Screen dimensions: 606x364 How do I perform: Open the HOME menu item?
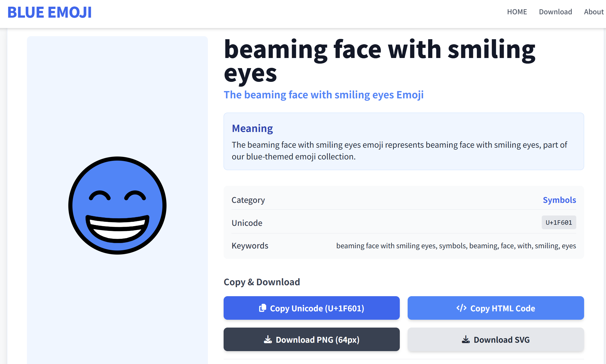(x=517, y=12)
